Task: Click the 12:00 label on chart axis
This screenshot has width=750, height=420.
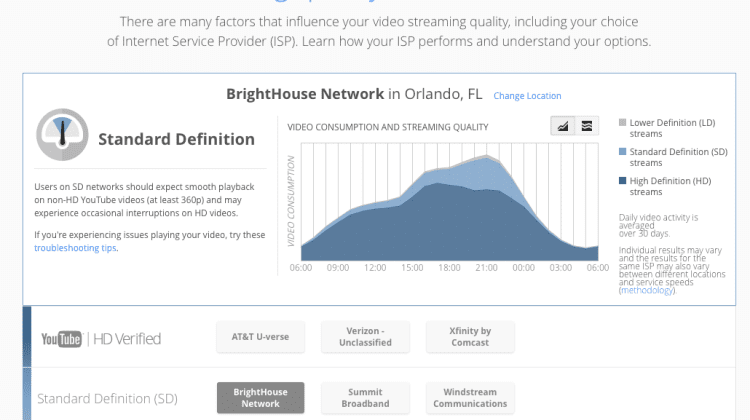Action: pyautogui.click(x=375, y=268)
